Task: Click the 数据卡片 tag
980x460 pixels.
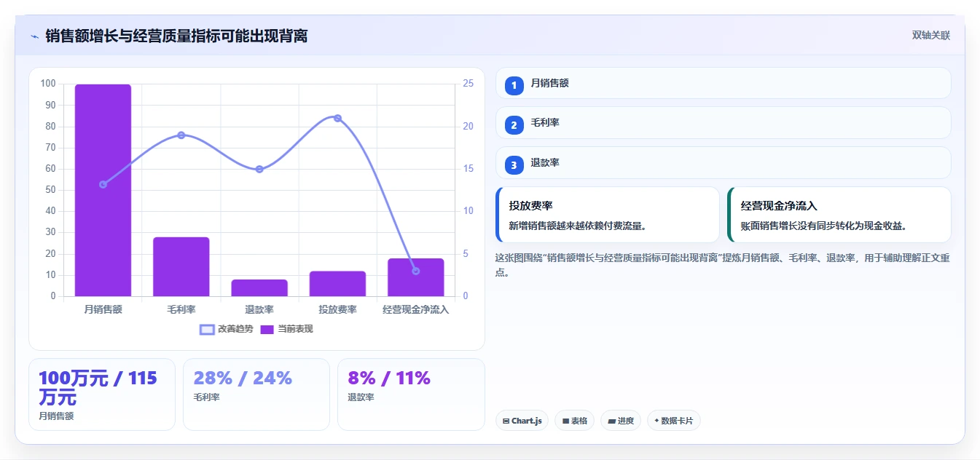Action: [673, 421]
